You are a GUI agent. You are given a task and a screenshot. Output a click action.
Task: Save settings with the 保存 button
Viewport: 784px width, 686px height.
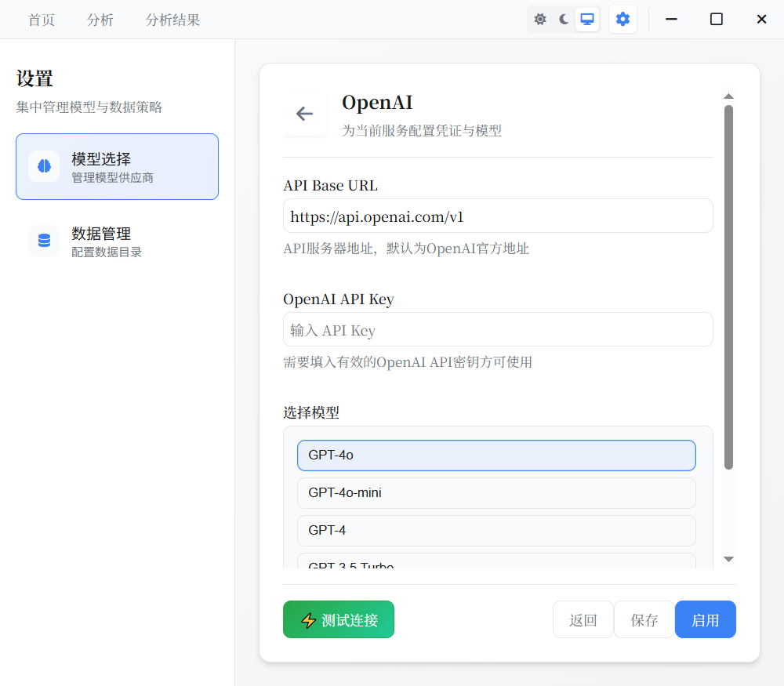[x=644, y=619]
